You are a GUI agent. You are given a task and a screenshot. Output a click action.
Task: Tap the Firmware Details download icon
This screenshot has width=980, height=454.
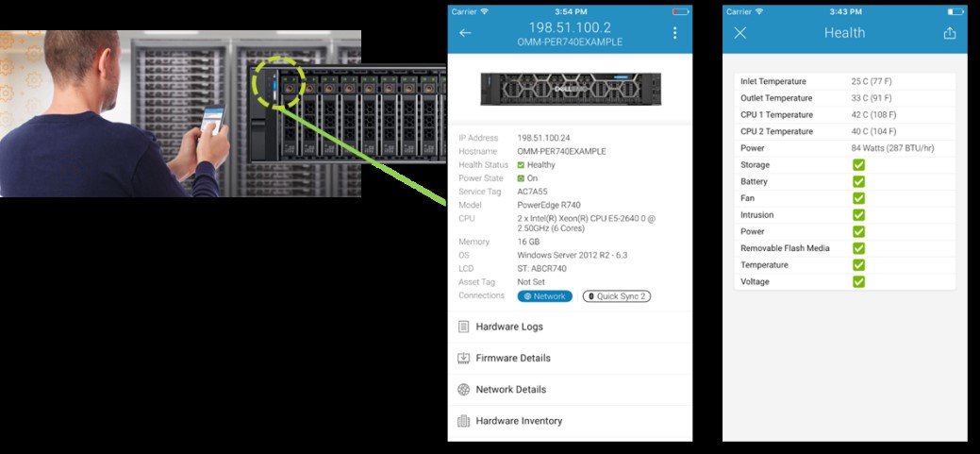(x=463, y=358)
